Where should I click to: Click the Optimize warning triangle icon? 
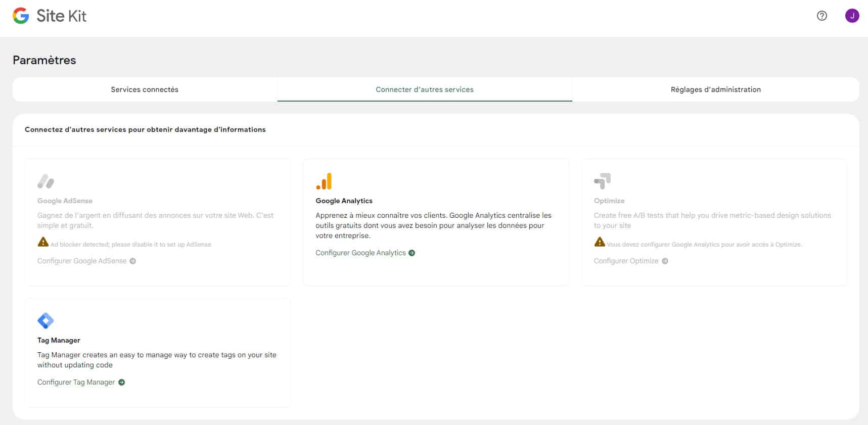click(600, 242)
